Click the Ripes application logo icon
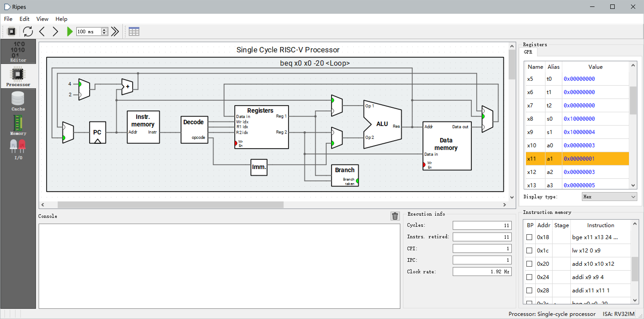The image size is (644, 319). (x=8, y=7)
